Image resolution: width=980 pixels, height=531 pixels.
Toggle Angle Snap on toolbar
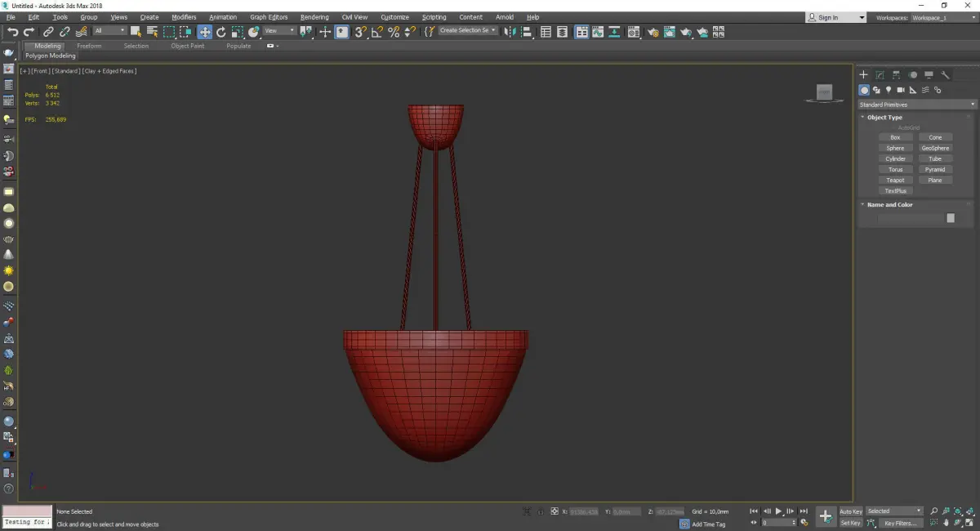point(377,32)
